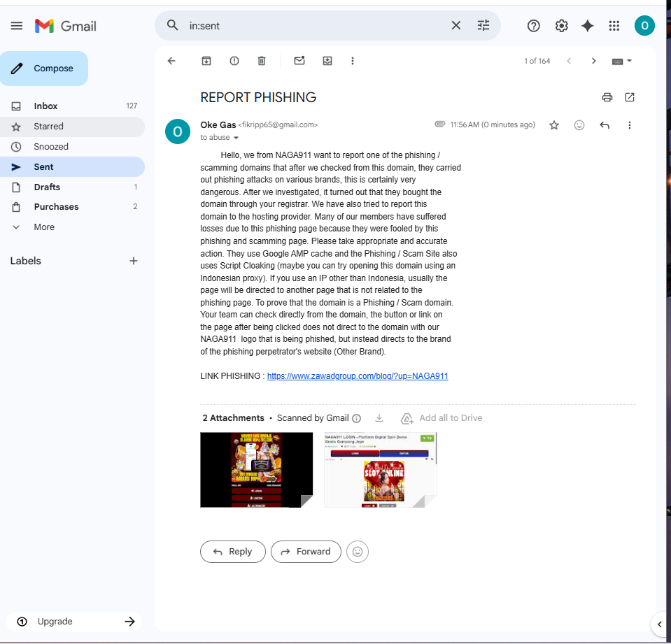671x644 pixels.
Task: Clear the search with the X icon
Action: click(456, 26)
